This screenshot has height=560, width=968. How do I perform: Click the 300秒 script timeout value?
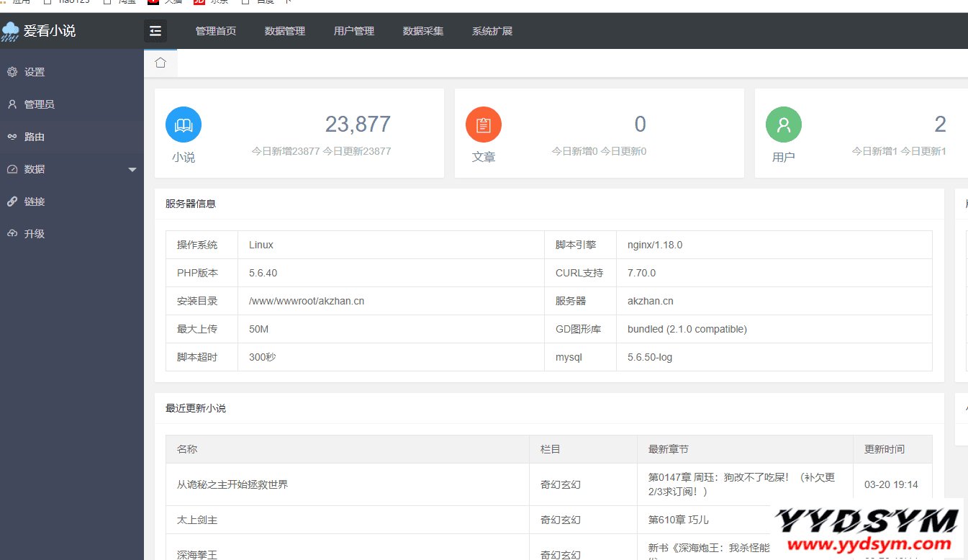click(x=262, y=357)
